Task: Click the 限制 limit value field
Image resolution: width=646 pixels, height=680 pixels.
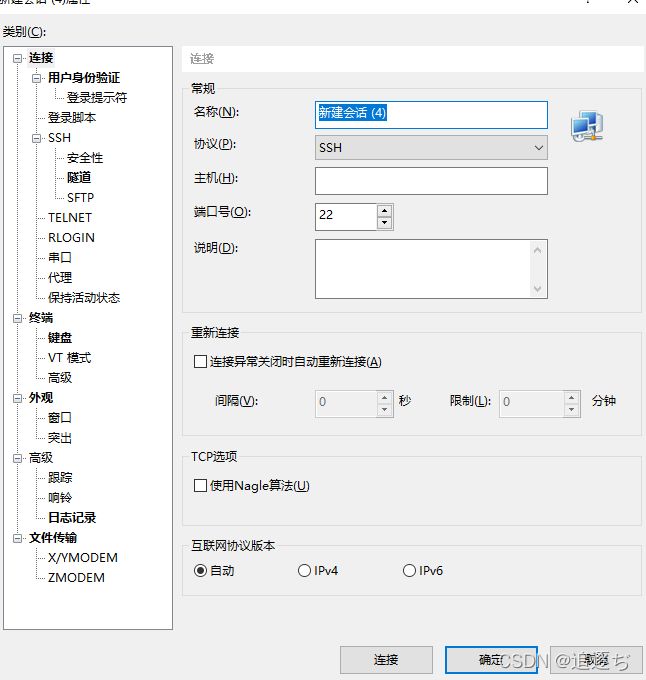Action: [532, 404]
